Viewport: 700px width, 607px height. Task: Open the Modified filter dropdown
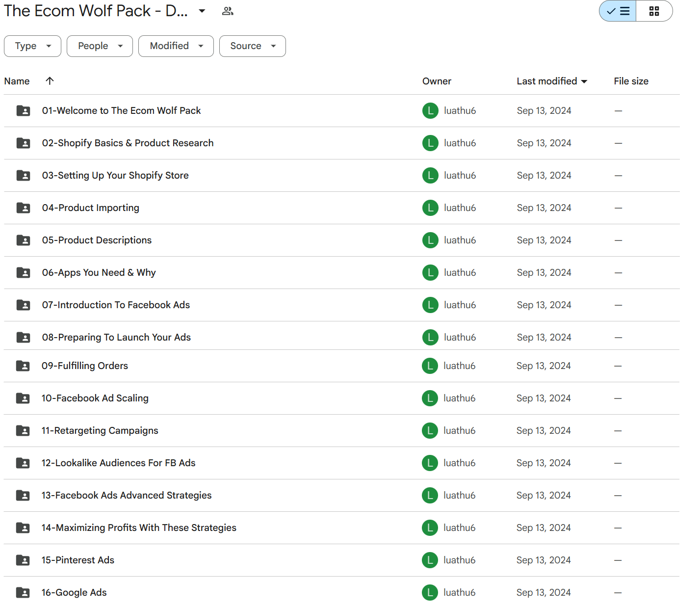176,46
